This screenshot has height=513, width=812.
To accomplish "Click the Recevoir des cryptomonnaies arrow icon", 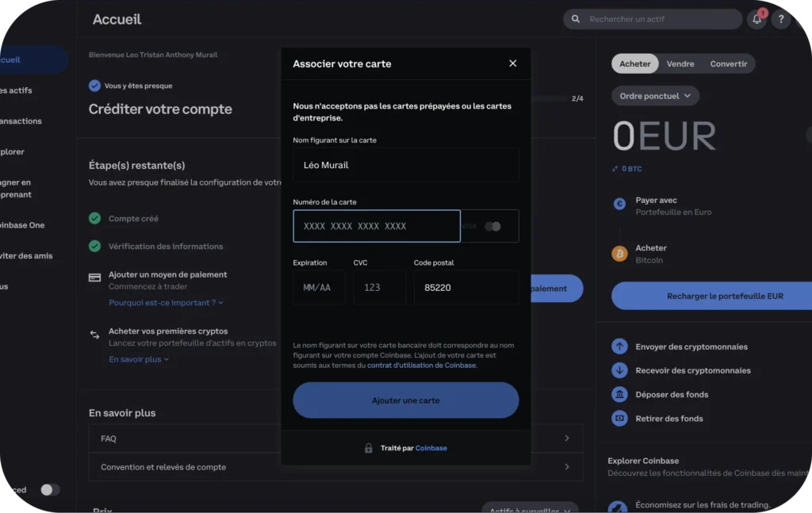I will [x=619, y=370].
